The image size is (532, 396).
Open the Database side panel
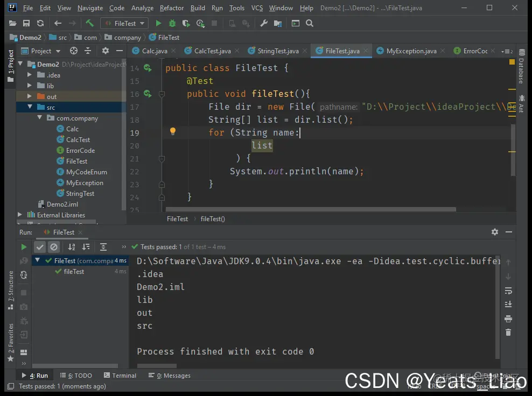(x=521, y=66)
